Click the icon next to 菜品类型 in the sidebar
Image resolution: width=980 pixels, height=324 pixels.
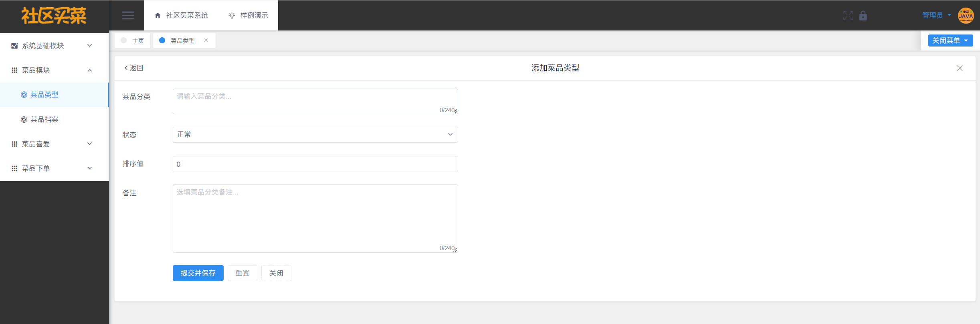click(x=24, y=95)
